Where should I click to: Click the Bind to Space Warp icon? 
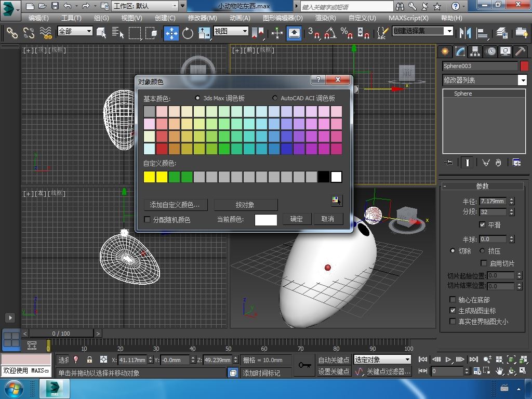[x=46, y=33]
